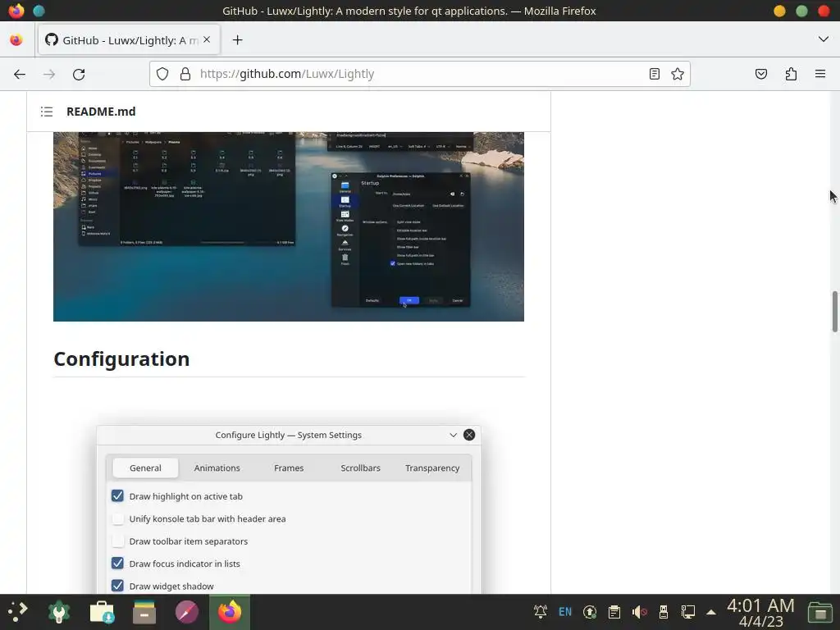This screenshot has width=840, height=630.
Task: Open the network connection tray icon
Action: click(688, 611)
